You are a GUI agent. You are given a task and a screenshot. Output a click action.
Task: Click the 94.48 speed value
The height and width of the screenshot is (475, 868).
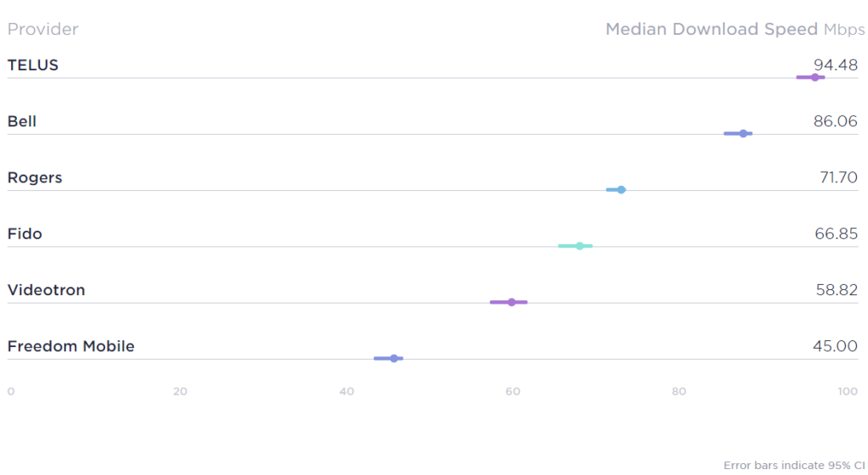coord(835,64)
